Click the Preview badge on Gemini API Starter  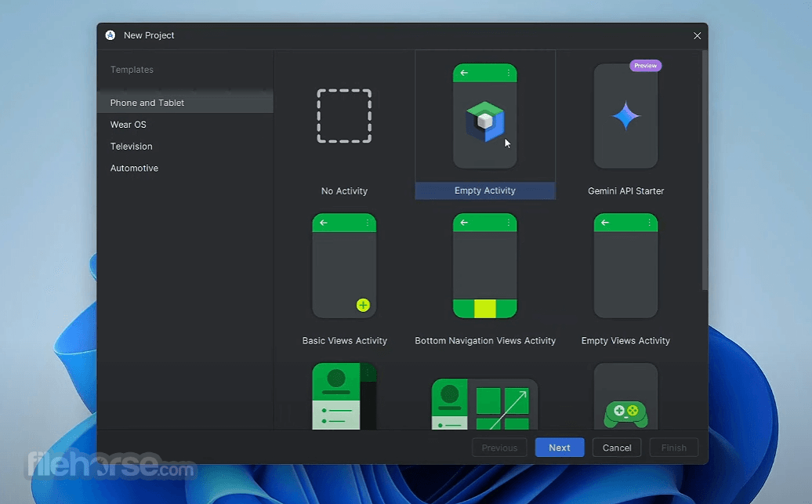pos(645,66)
